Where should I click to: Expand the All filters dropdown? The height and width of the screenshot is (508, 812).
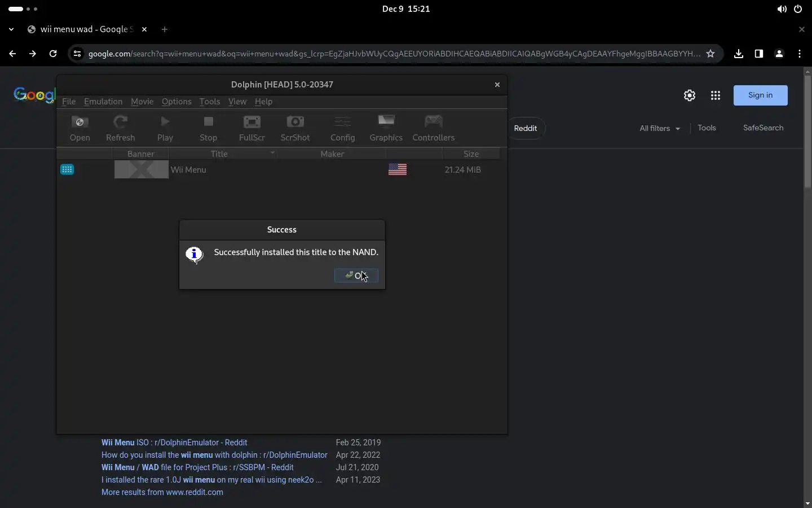point(660,128)
